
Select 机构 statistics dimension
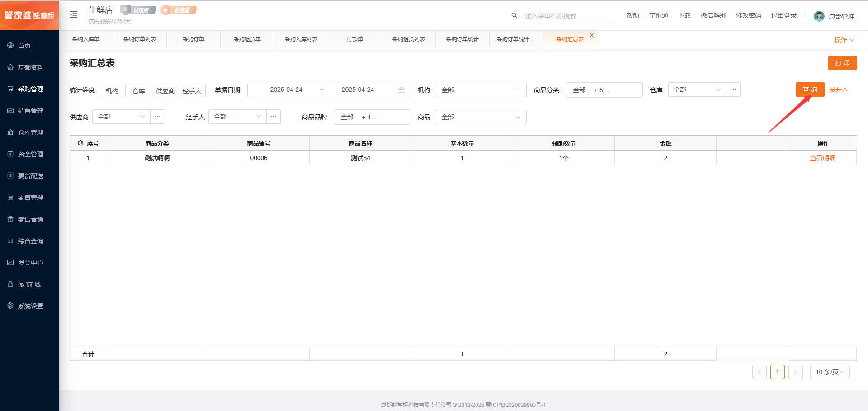click(112, 90)
